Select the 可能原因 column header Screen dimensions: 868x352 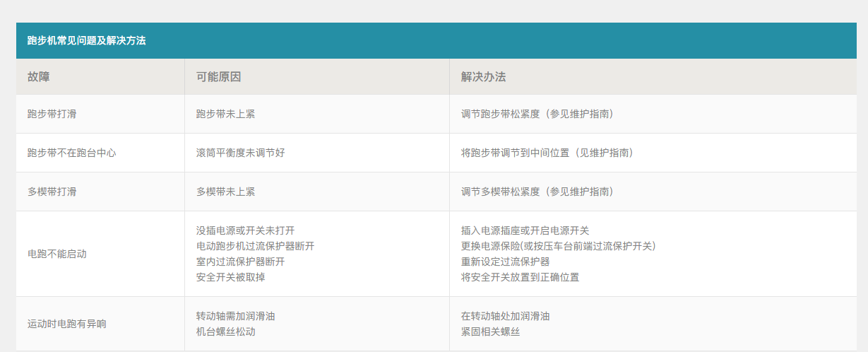click(x=218, y=77)
